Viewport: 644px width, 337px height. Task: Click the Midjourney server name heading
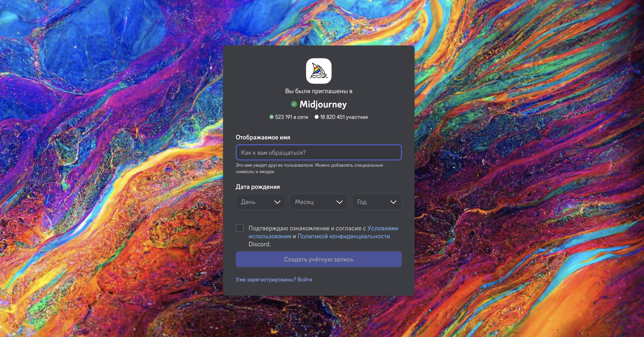[323, 104]
